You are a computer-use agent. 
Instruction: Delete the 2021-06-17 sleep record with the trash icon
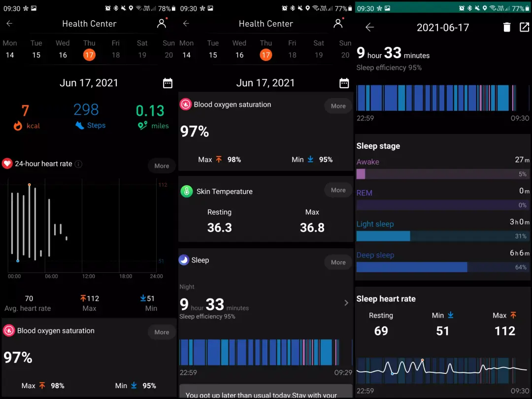507,27
